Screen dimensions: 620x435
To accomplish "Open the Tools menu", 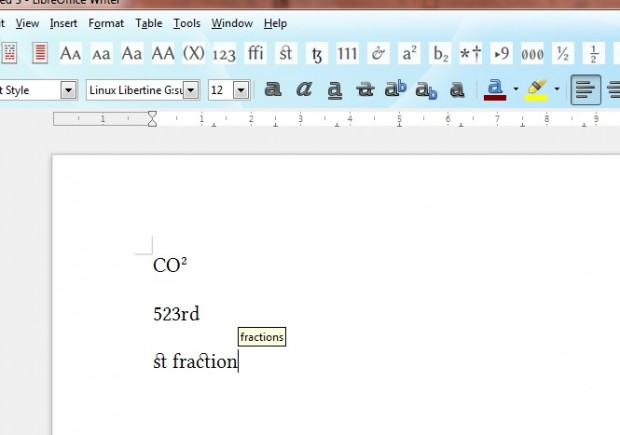I will [x=187, y=24].
